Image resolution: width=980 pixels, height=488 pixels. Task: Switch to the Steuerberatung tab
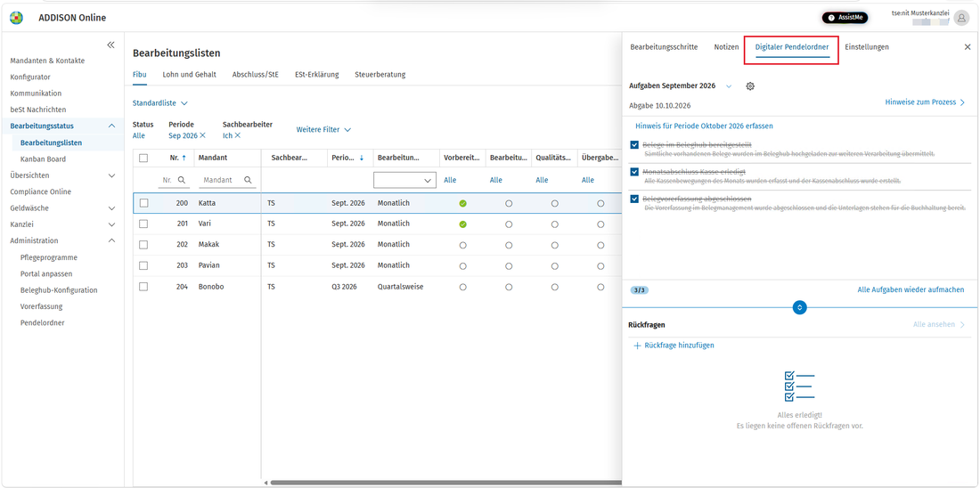click(x=380, y=74)
